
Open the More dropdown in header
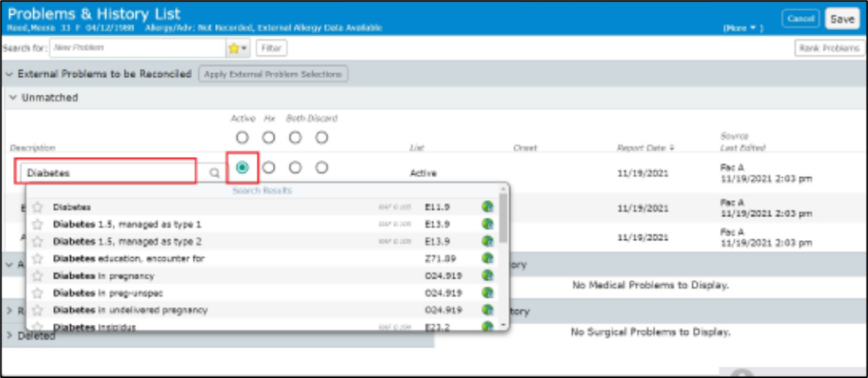(x=742, y=28)
